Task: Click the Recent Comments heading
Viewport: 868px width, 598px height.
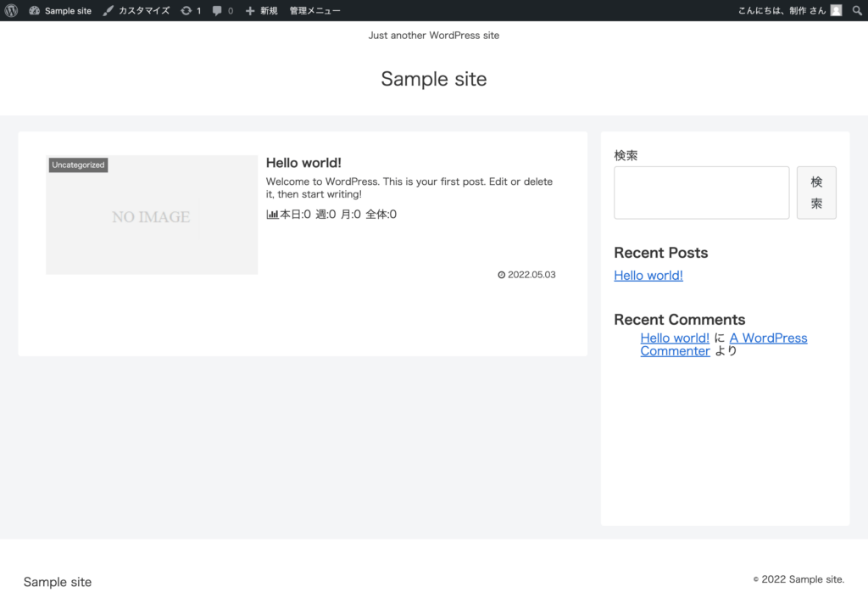Action: point(679,320)
